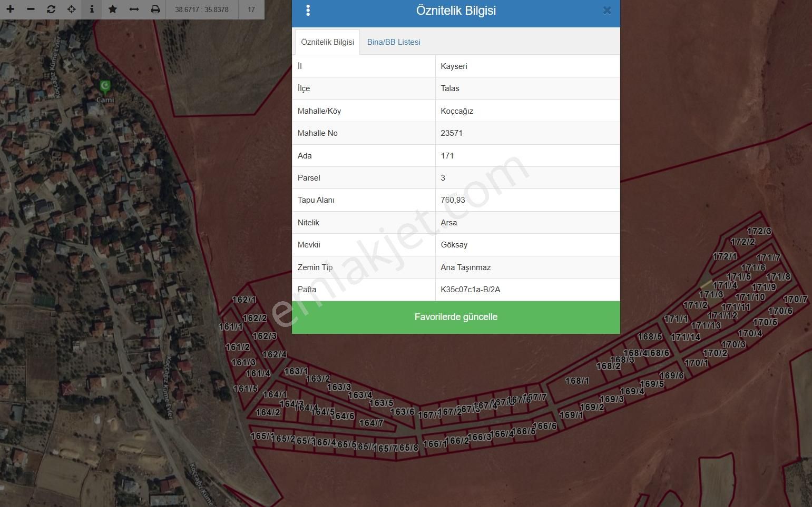
Task: Close the Öznitelik Bilgisi panel
Action: click(x=607, y=11)
